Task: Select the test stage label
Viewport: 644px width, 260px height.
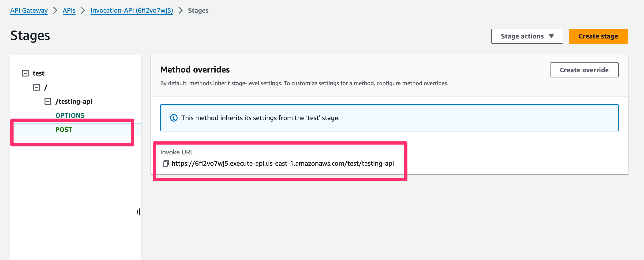Action: coord(38,73)
